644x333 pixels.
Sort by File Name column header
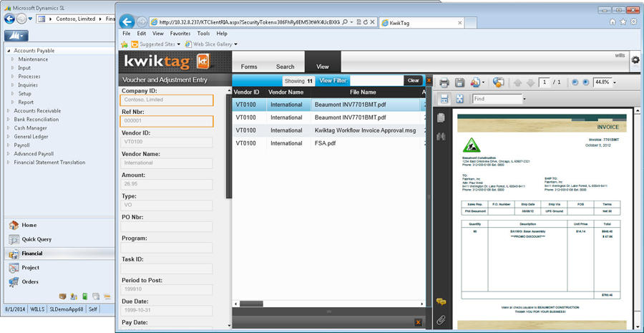pyautogui.click(x=363, y=92)
